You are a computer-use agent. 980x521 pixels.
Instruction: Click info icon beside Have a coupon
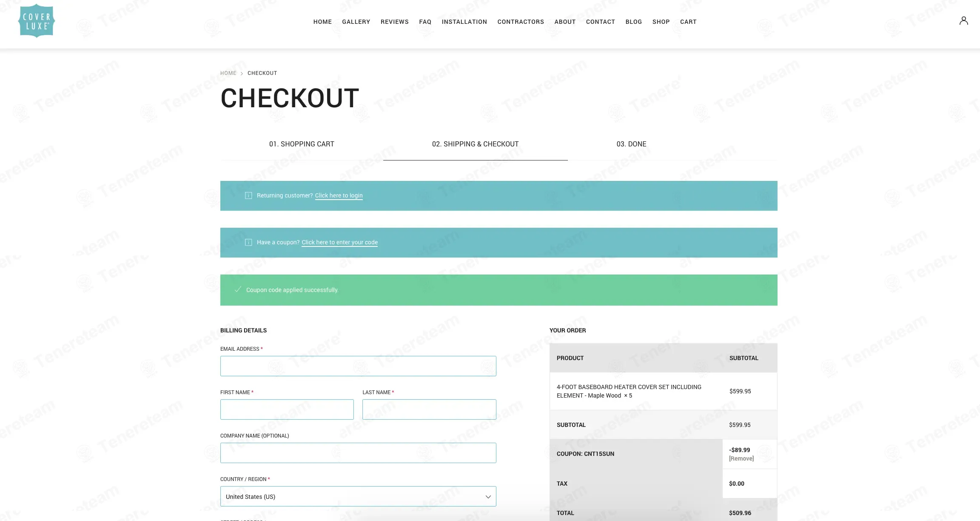pos(248,242)
